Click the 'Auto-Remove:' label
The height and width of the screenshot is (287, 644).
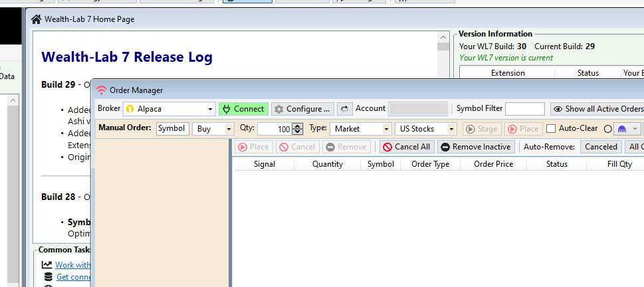pyautogui.click(x=549, y=147)
